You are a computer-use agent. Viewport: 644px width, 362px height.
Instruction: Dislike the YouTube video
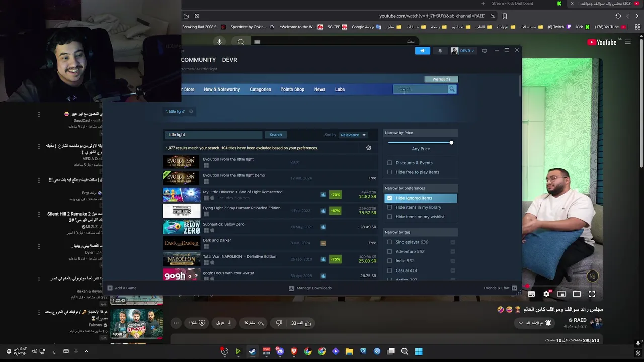click(x=279, y=323)
